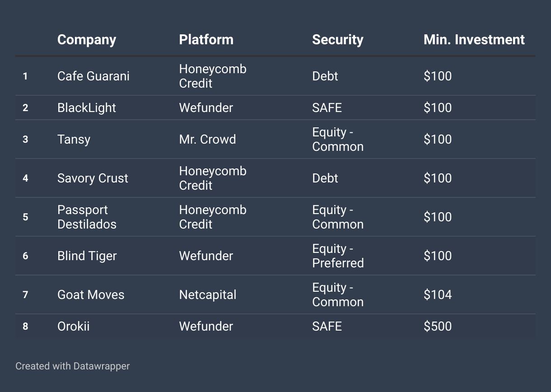
Task: Click the $104 minimum investment value
Action: click(438, 294)
